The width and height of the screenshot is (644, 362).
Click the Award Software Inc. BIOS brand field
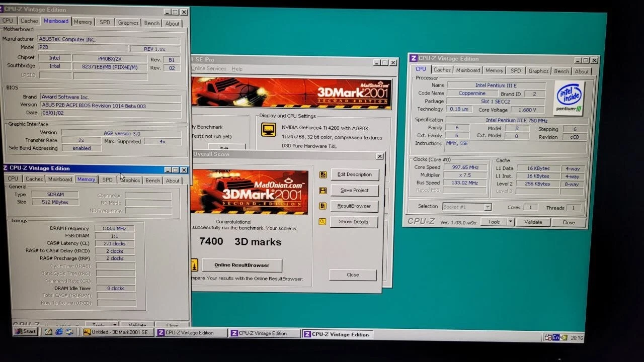(x=111, y=97)
